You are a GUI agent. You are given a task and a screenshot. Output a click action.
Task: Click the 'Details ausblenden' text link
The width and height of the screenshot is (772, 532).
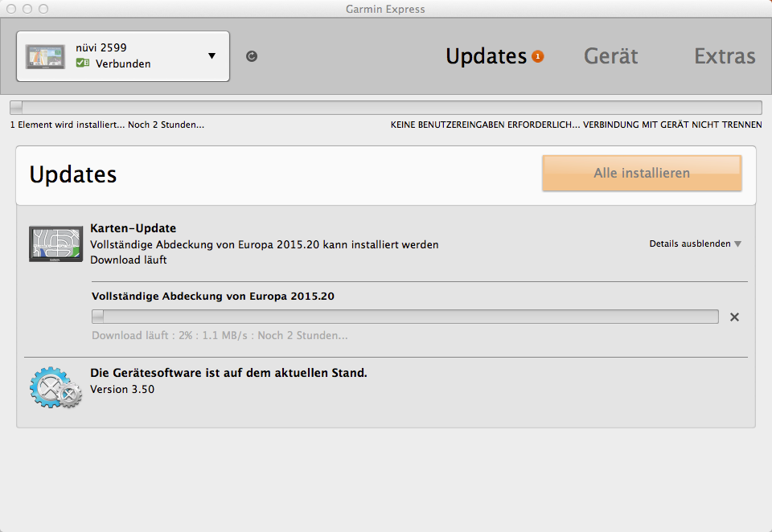(x=690, y=243)
